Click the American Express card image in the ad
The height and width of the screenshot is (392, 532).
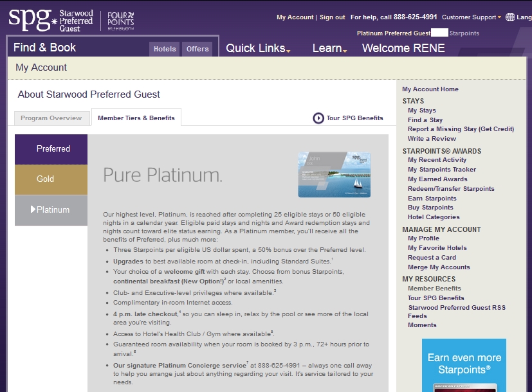click(464, 387)
